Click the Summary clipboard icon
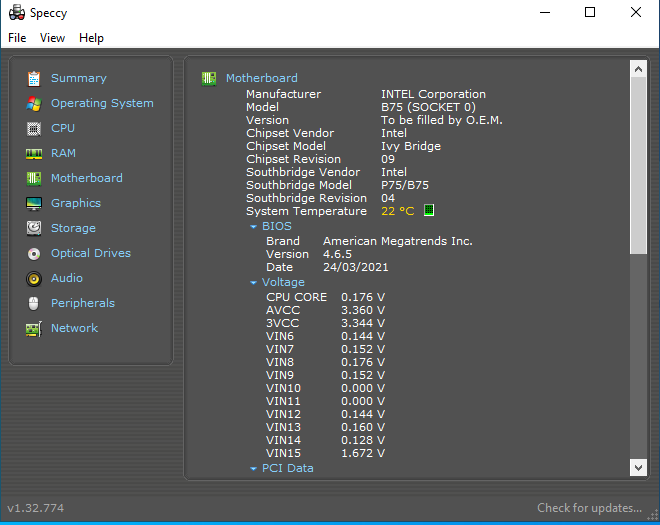660x525 pixels. pyautogui.click(x=34, y=78)
